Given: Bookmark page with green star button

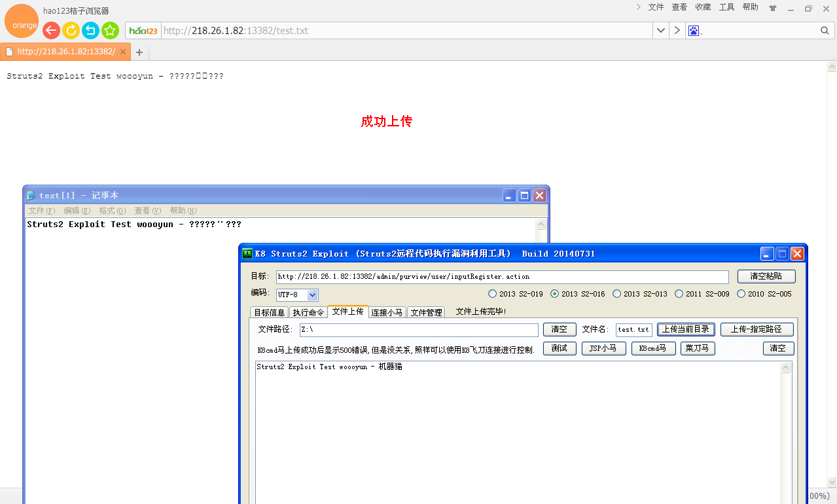Looking at the screenshot, I should [x=110, y=30].
